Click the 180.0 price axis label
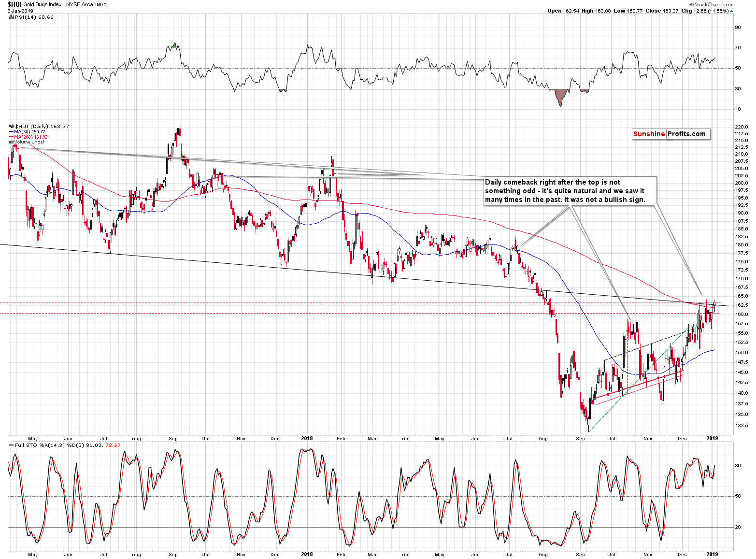 coord(741,244)
